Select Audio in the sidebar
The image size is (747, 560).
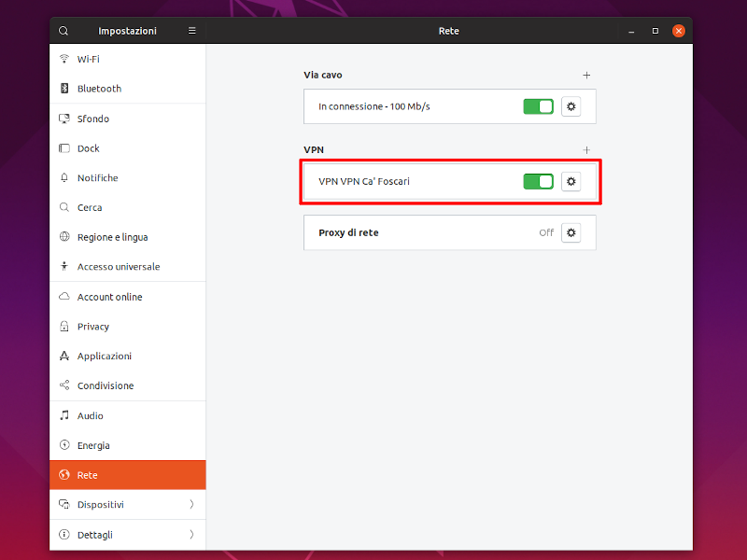click(128, 415)
